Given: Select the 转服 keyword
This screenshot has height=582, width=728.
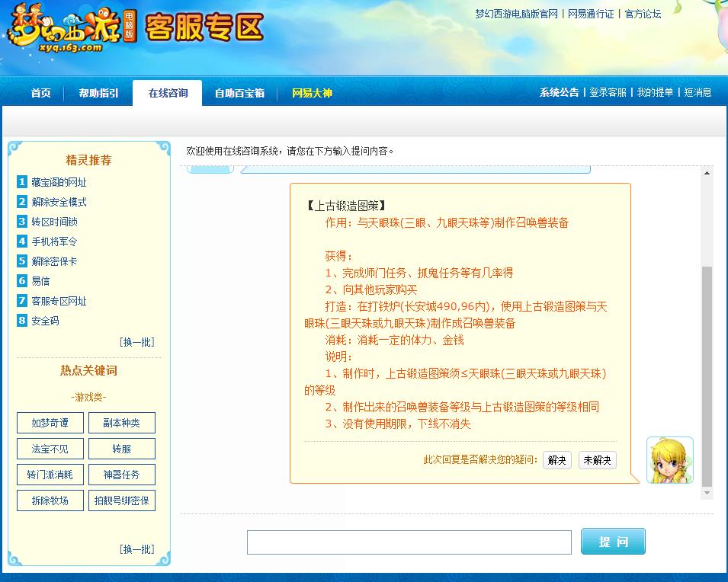Looking at the screenshot, I should click(x=121, y=449).
